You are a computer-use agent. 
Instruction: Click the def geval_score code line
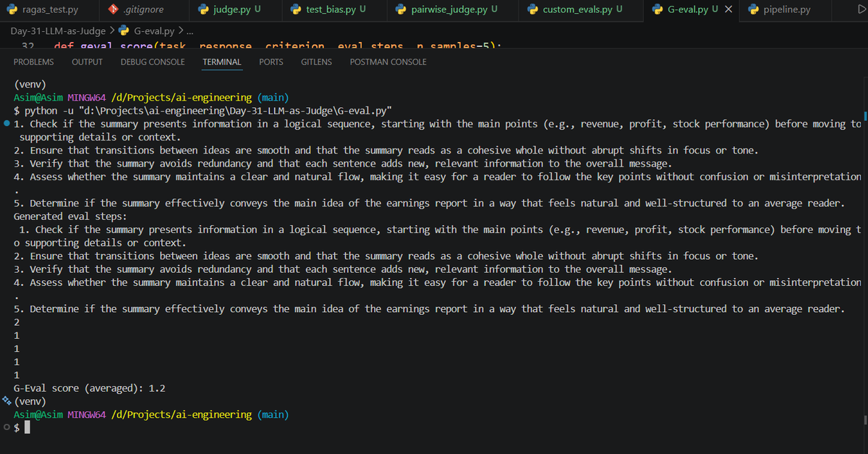click(278, 46)
